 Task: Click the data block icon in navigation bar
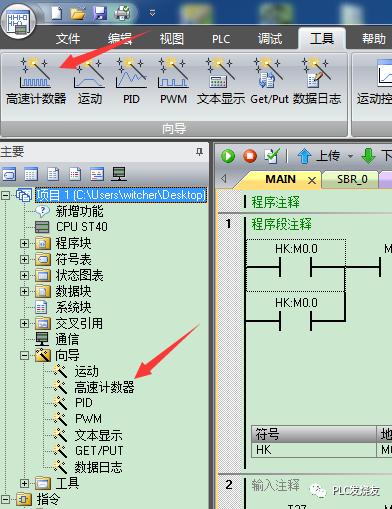[75, 174]
